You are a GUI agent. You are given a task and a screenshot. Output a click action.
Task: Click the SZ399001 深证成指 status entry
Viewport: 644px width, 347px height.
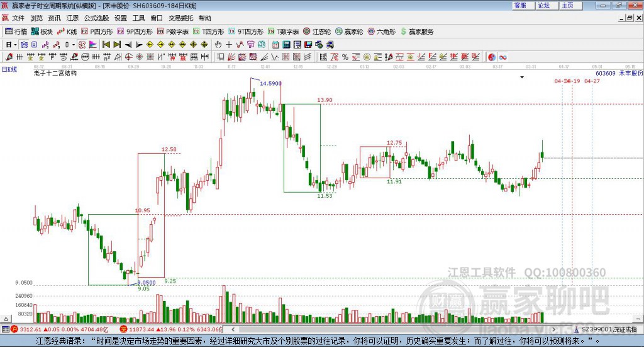[609, 329]
